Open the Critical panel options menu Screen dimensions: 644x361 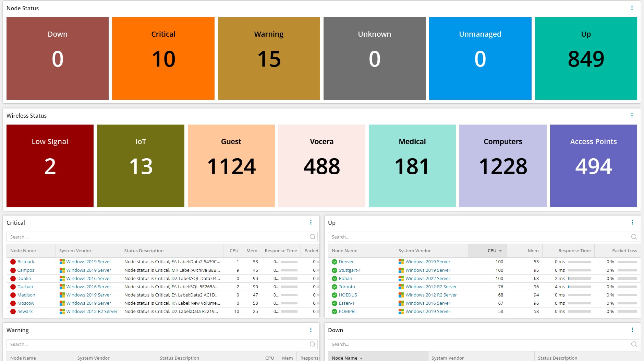tap(311, 222)
